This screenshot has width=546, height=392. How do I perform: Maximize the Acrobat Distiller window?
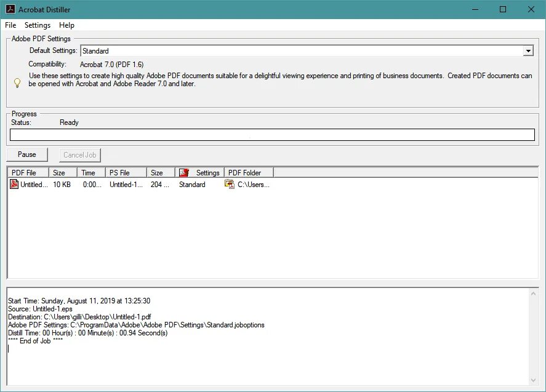[503, 9]
